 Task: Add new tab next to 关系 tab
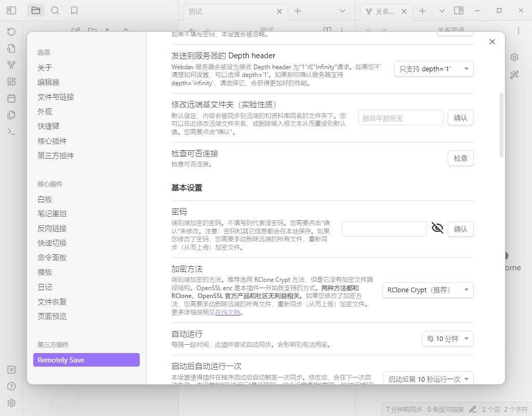click(x=422, y=11)
